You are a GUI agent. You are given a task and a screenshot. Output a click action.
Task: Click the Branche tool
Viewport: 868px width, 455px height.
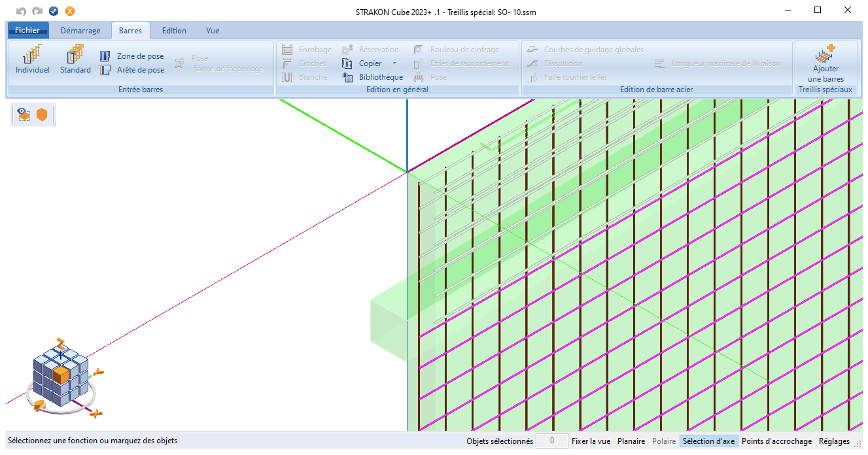coord(304,77)
